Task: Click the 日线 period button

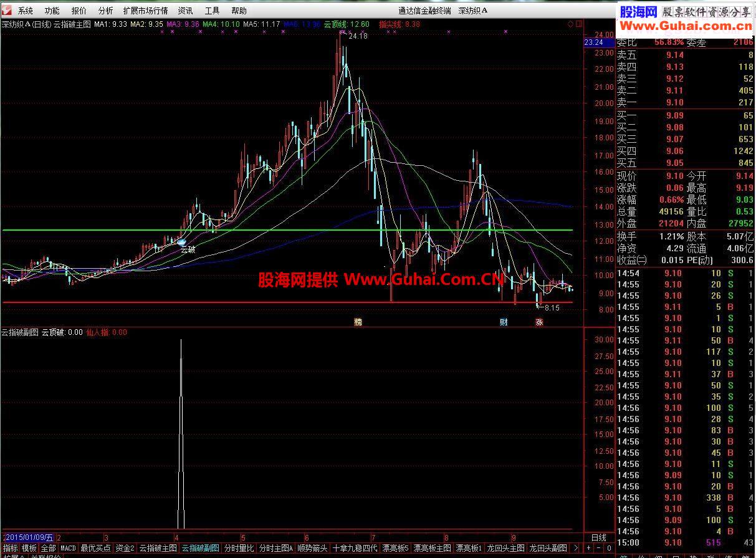Action: [598, 537]
